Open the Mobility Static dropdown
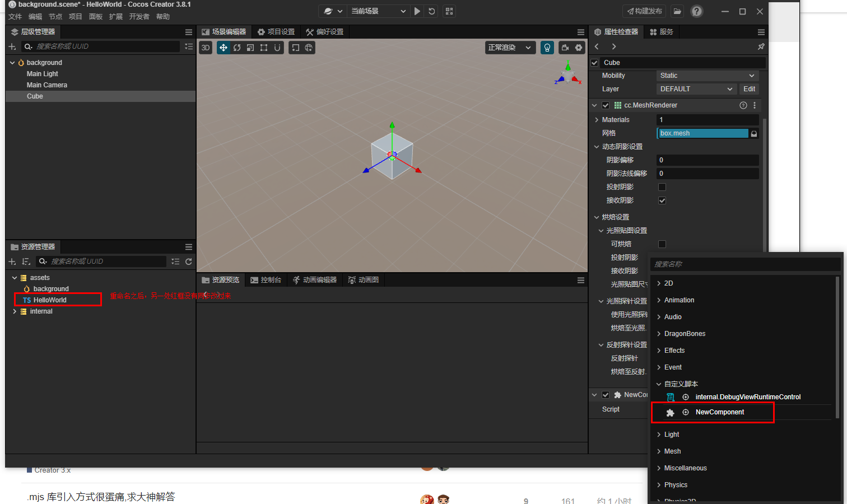847x504 pixels. click(708, 76)
